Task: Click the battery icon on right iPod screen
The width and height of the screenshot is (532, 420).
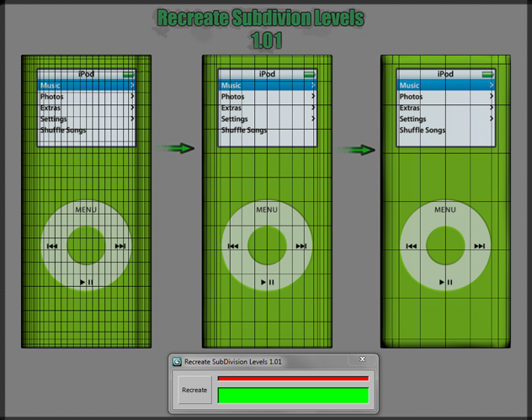Action: tap(487, 74)
